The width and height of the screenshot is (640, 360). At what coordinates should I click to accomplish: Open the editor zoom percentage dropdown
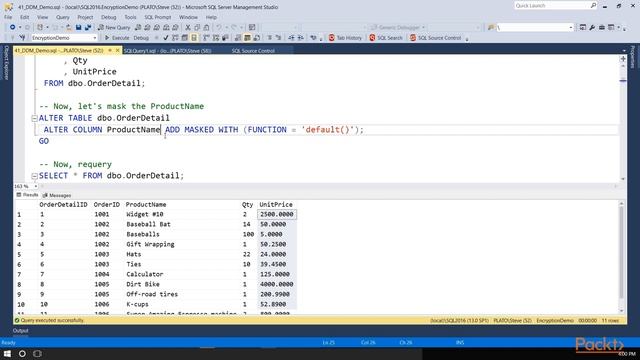[x=36, y=186]
